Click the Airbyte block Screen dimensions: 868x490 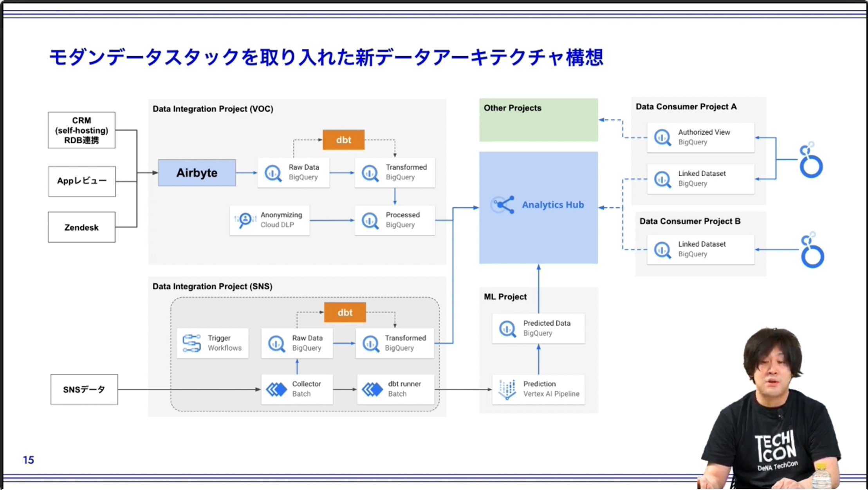197,172
